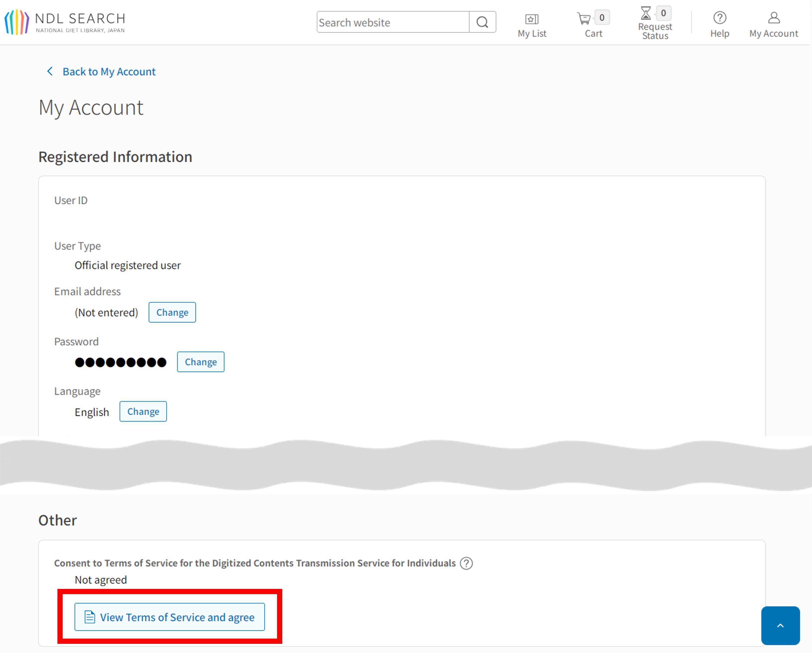Screen dimensions: 812x653
Task: Change the account password
Action: click(x=200, y=362)
